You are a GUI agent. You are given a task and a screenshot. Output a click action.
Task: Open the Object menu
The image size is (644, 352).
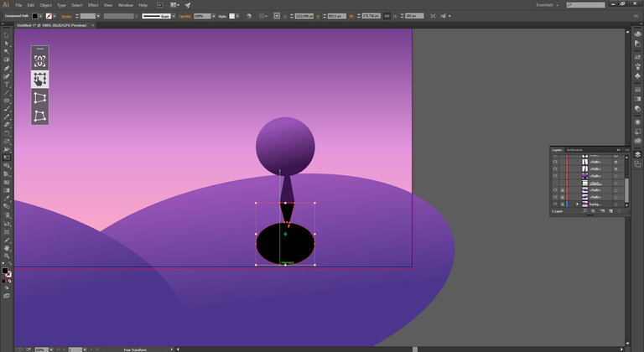45,5
